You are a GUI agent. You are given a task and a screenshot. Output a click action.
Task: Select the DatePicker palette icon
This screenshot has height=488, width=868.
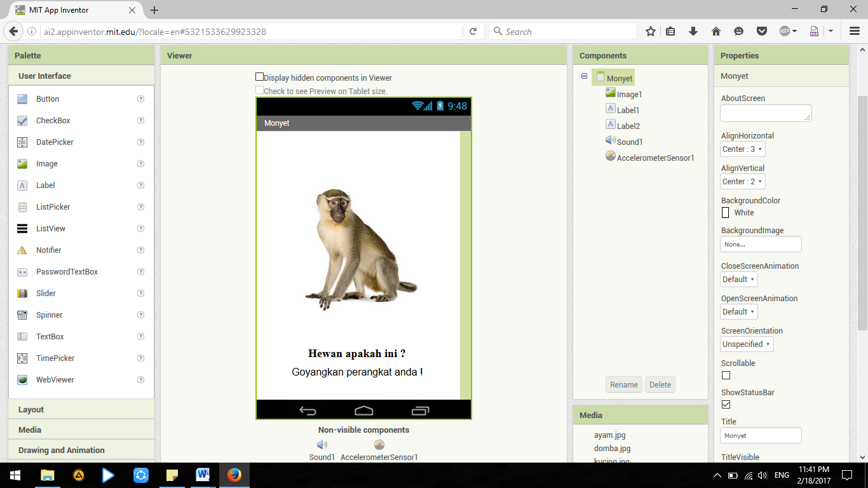click(x=22, y=142)
